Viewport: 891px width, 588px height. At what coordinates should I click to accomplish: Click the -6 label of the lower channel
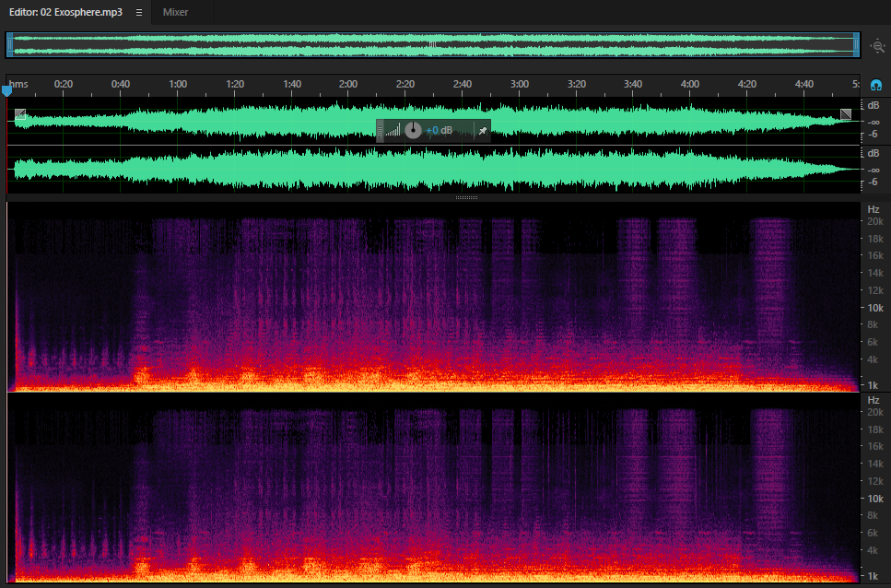point(873,182)
